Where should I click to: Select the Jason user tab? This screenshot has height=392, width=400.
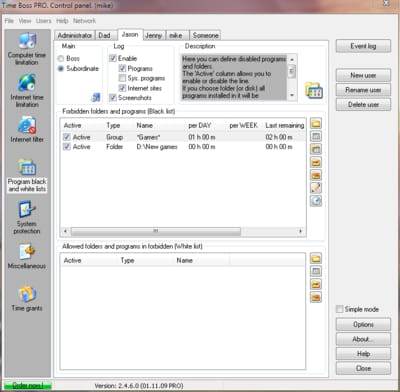pos(130,34)
